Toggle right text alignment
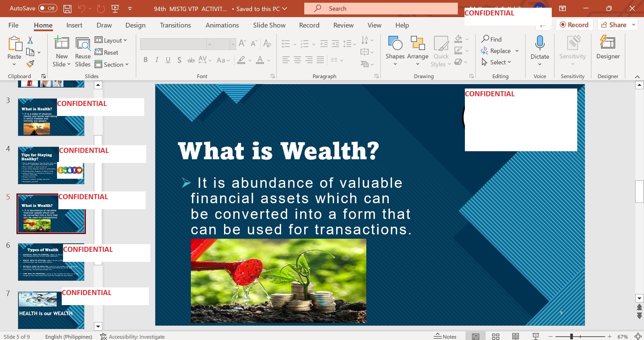Image resolution: width=644 pixels, height=340 pixels. tap(309, 60)
